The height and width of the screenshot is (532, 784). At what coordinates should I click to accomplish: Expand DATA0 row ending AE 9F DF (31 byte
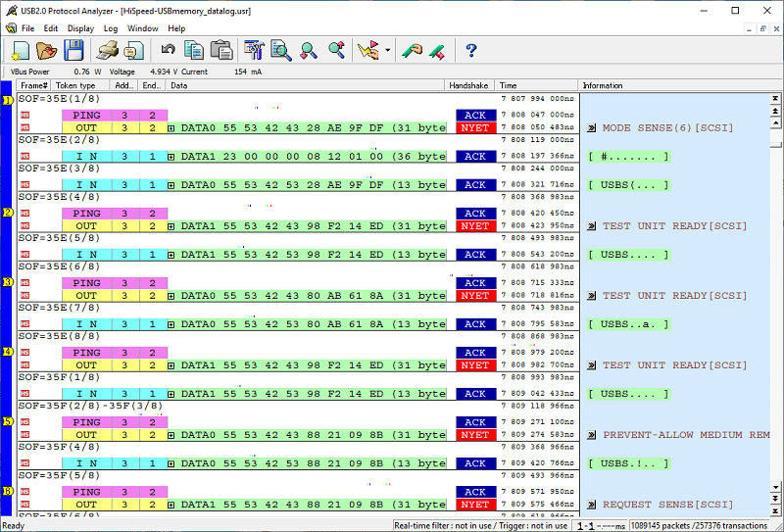pos(171,128)
